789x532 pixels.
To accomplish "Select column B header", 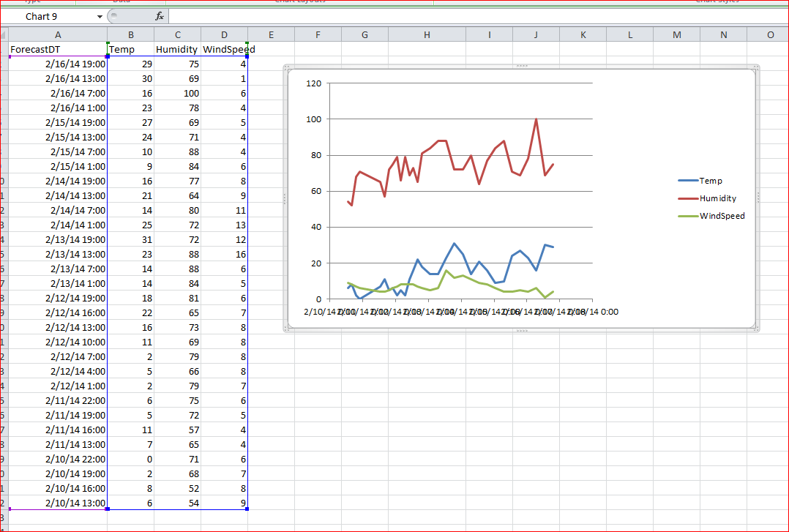I will click(131, 34).
